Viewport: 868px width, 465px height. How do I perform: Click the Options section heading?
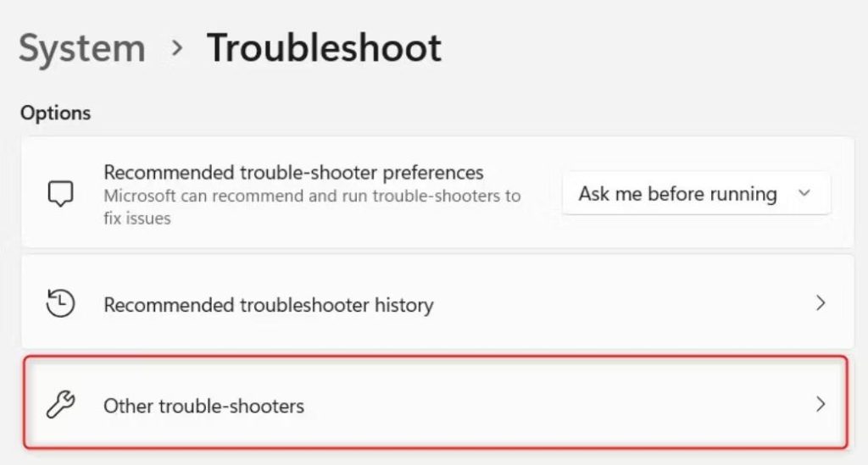pyautogui.click(x=55, y=113)
